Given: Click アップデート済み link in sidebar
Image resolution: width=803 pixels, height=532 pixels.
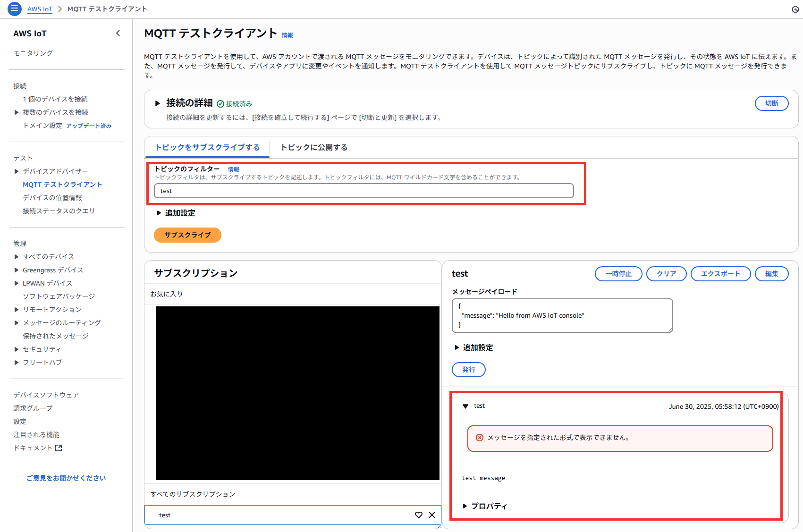Looking at the screenshot, I should point(89,126).
